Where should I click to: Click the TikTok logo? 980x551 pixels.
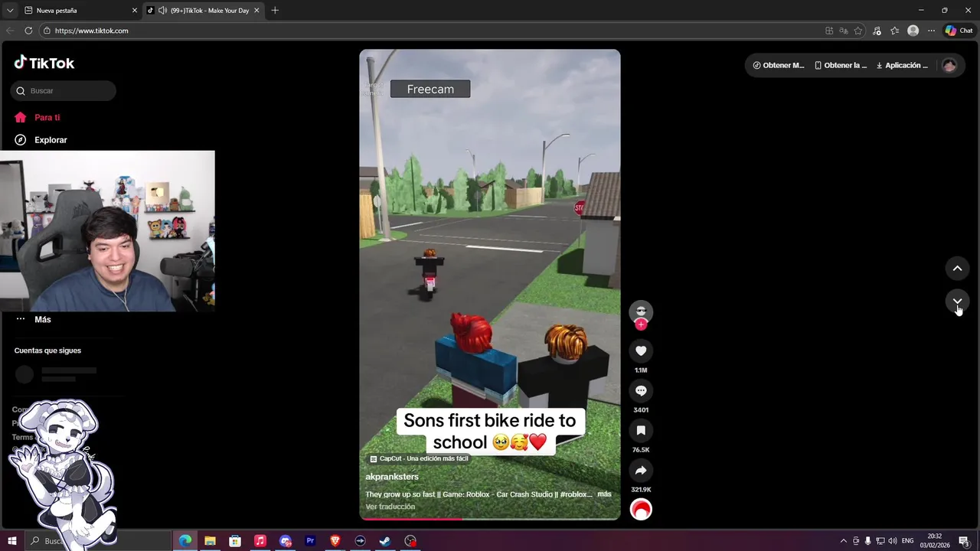pos(44,63)
